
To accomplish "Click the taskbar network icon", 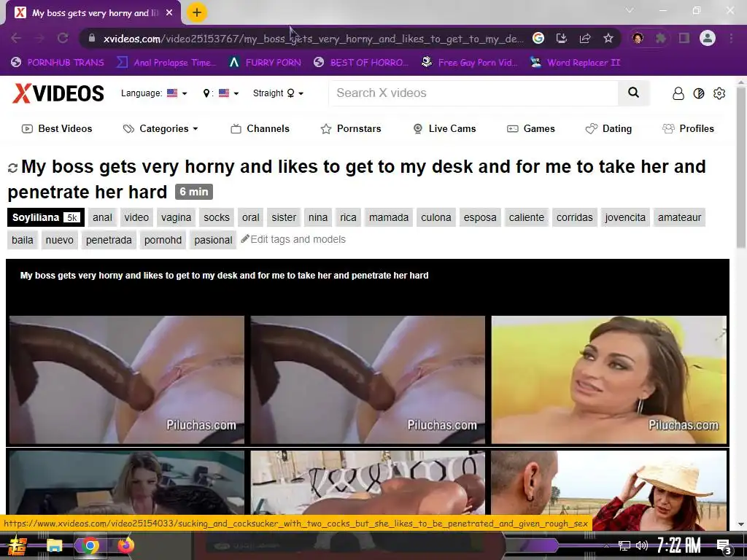I will (624, 545).
